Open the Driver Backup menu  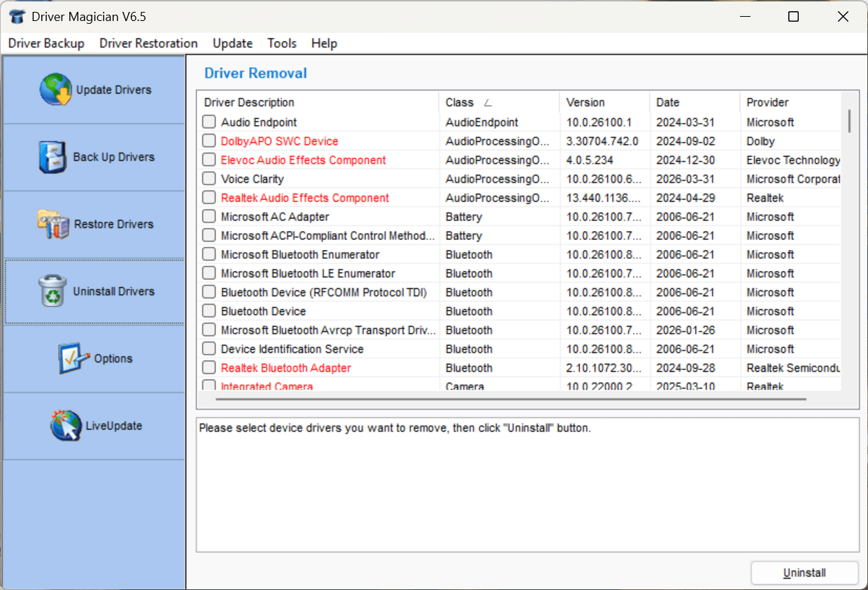point(46,43)
